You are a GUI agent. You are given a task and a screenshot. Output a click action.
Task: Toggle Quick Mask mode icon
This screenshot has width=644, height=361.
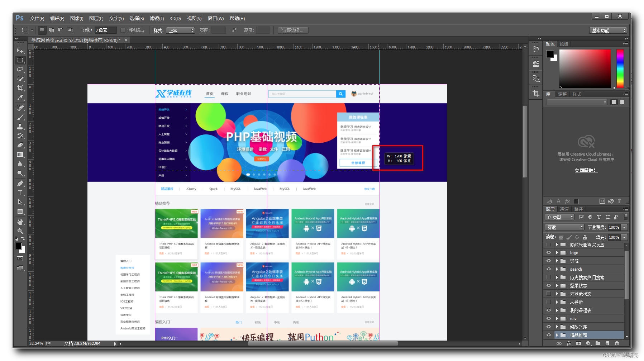20,258
